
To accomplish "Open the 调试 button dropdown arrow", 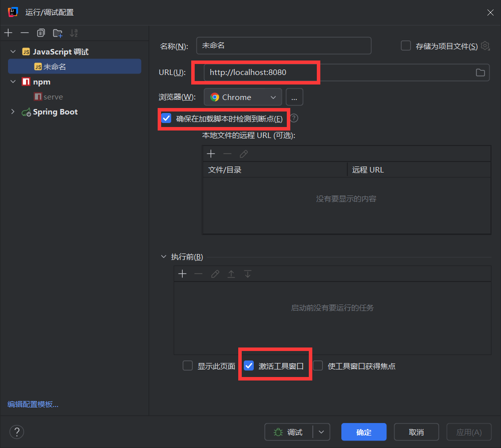I will (x=321, y=432).
